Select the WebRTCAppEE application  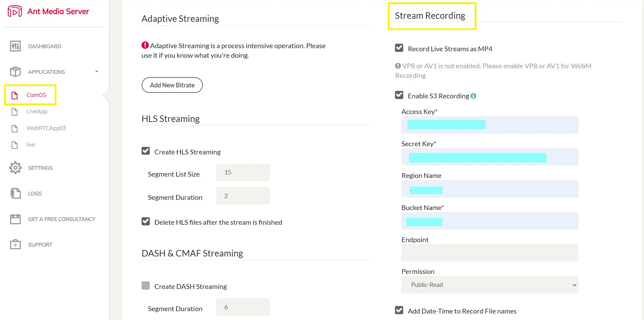point(47,128)
